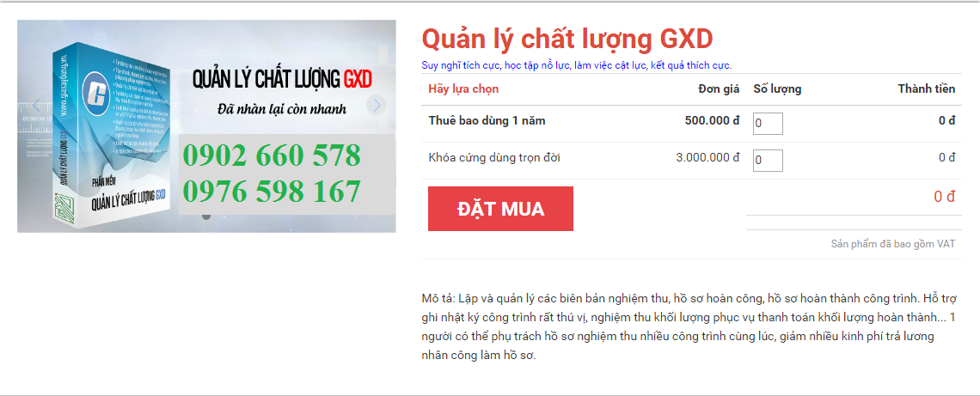Select the carousel dot indicator under the banner
Screen dimensions: 980x396
pos(206,216)
